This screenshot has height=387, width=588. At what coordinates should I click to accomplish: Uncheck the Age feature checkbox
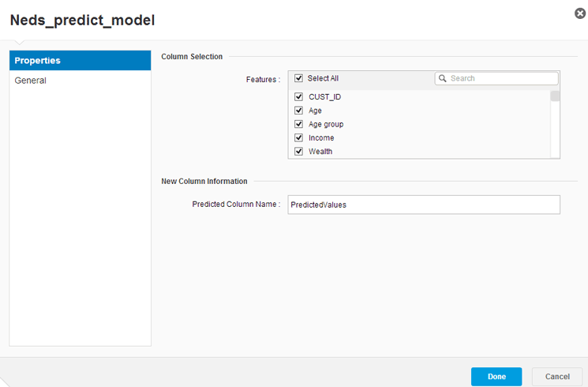298,111
